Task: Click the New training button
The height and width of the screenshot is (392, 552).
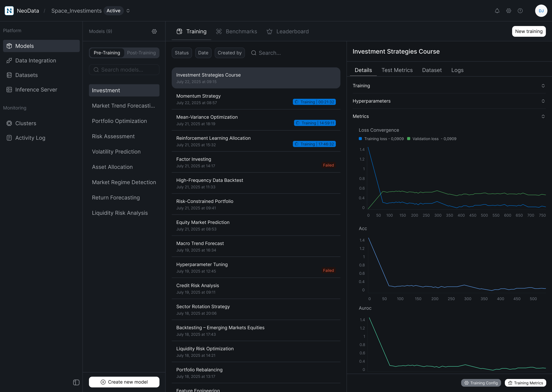Action: (529, 31)
